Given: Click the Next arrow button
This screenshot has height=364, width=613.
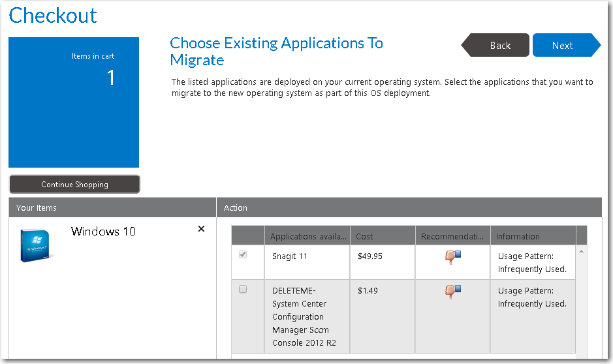Looking at the screenshot, I should (x=563, y=46).
